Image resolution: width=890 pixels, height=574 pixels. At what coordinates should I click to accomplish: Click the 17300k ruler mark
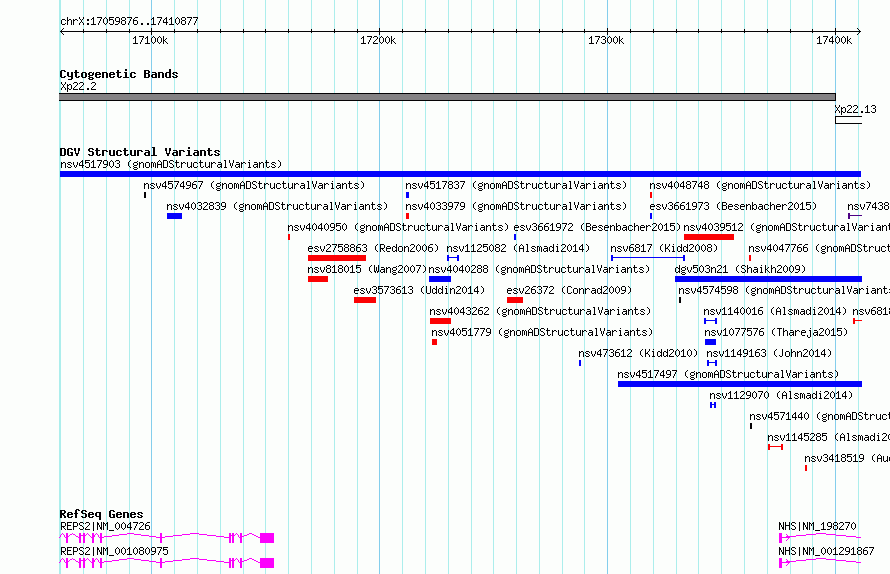pos(606,40)
